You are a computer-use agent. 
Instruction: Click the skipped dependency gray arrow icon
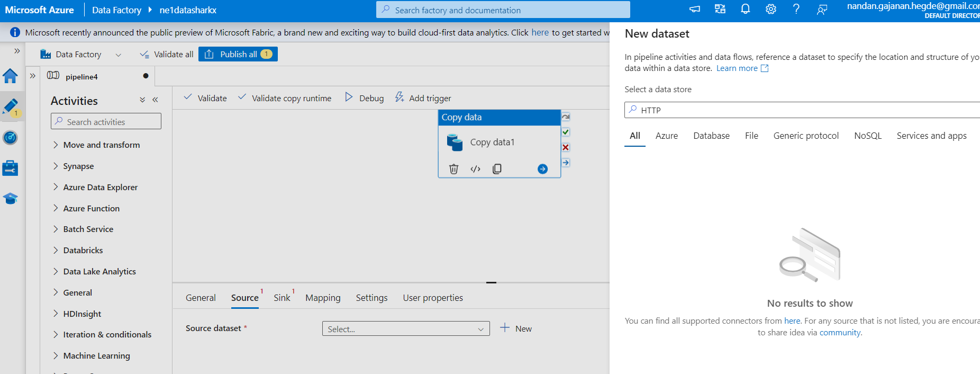(566, 117)
